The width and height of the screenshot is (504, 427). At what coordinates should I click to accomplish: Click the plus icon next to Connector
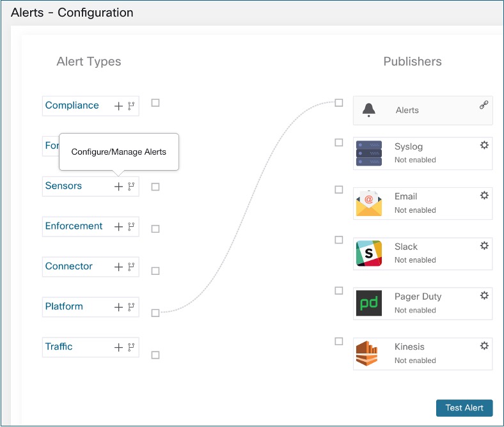pyautogui.click(x=118, y=267)
